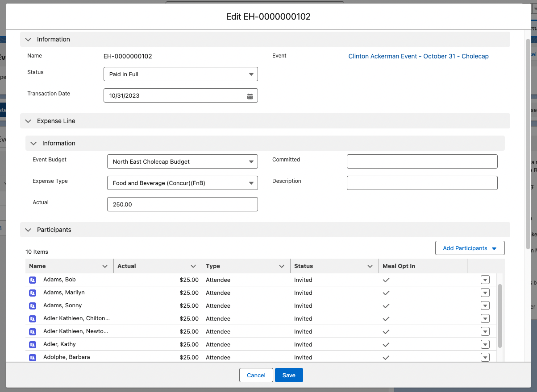
Task: Open Name column header sort menu chevron
Action: (105, 266)
